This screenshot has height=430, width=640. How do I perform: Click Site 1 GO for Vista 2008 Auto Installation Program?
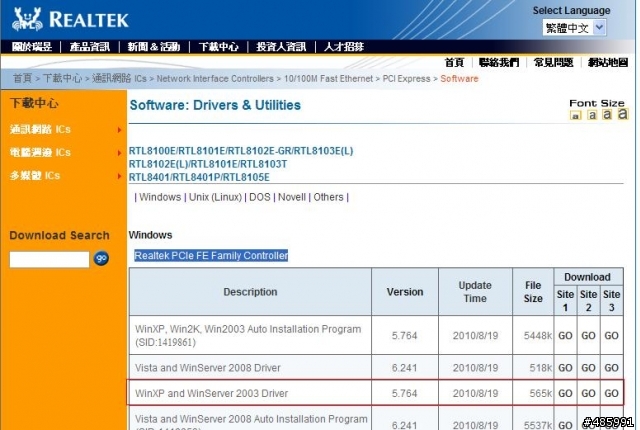point(565,425)
